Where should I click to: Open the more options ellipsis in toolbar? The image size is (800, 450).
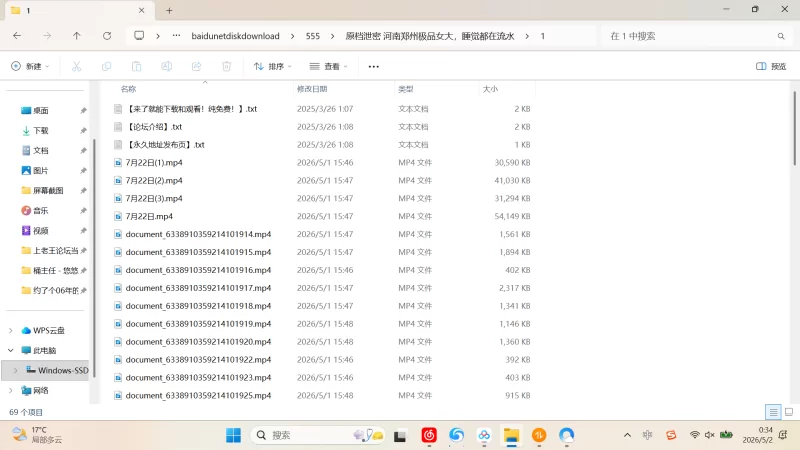373,66
